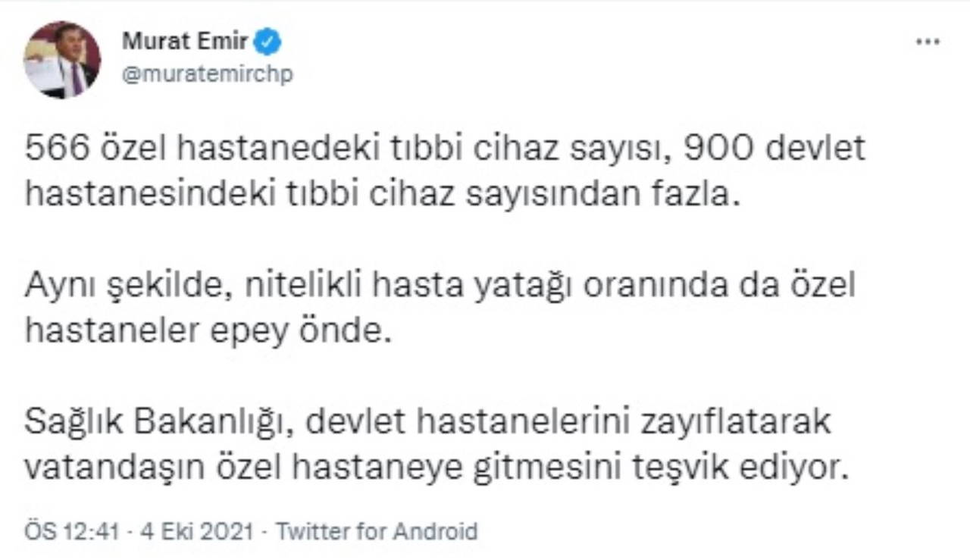
Task: Click the blue verified badge
Action: 268,42
